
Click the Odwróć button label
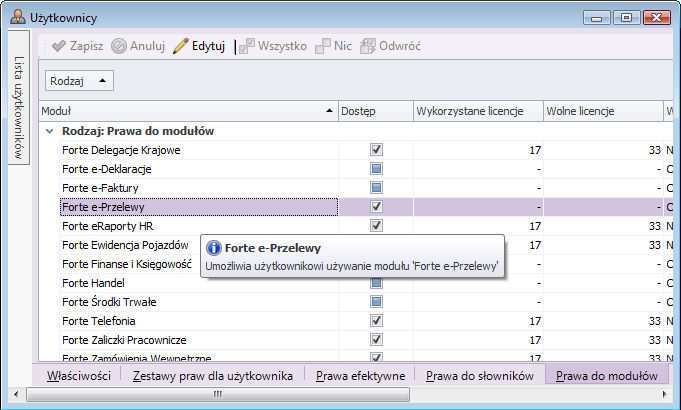pyautogui.click(x=400, y=46)
